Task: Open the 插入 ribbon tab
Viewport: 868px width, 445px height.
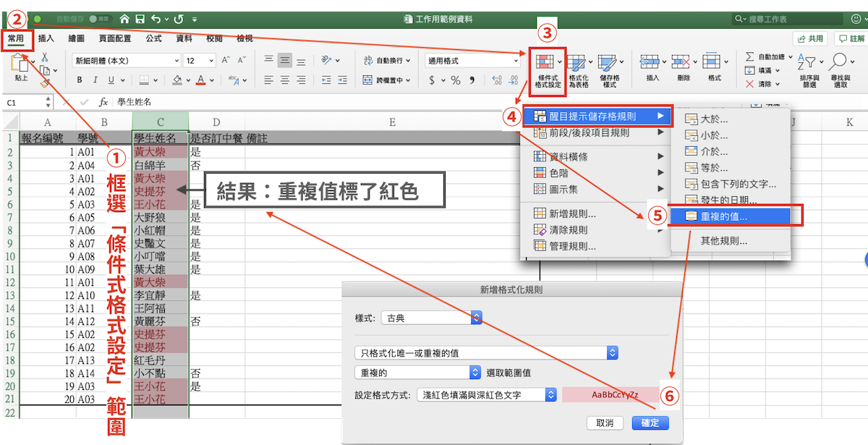Action: [46, 38]
